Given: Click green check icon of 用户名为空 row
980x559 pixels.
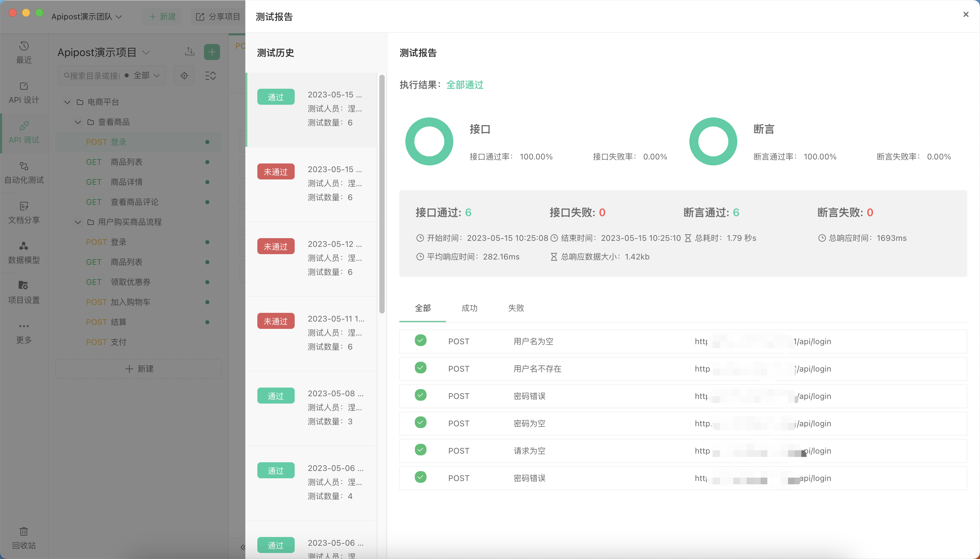Looking at the screenshot, I should tap(421, 340).
